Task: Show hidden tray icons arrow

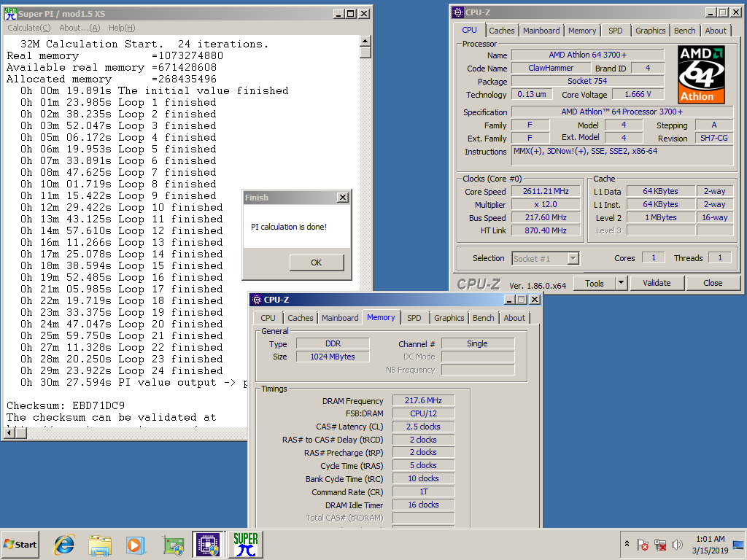Action: click(x=627, y=544)
